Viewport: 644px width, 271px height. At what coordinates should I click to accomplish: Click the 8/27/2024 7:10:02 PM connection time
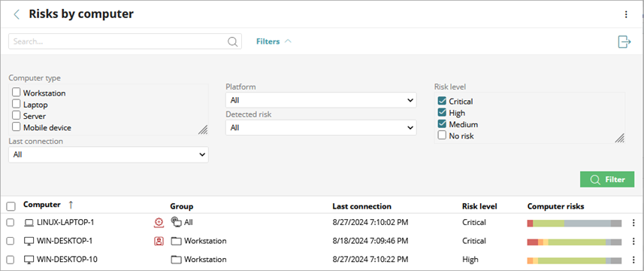pos(370,223)
